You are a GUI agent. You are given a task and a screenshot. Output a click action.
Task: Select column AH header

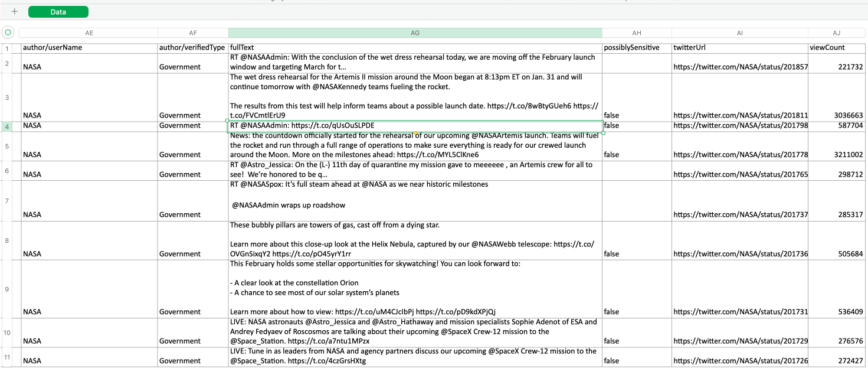(x=637, y=33)
